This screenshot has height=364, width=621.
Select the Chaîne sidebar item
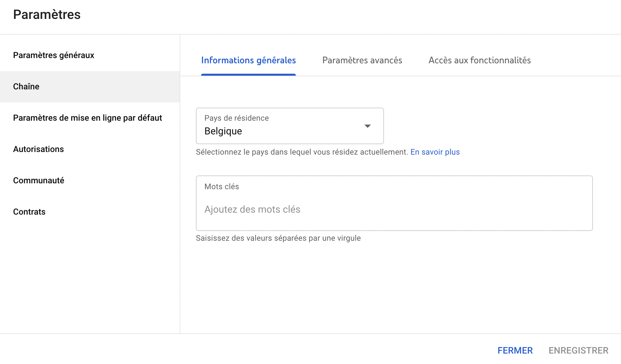pyautogui.click(x=90, y=87)
